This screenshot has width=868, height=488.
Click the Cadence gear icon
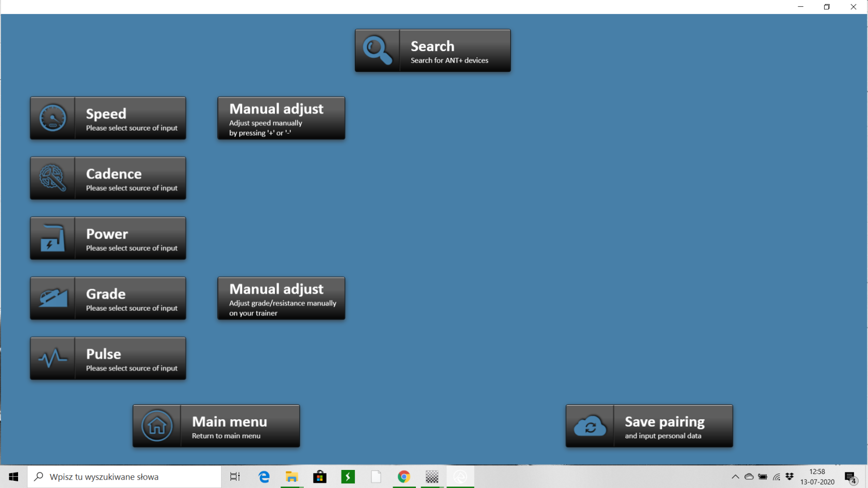53,178
